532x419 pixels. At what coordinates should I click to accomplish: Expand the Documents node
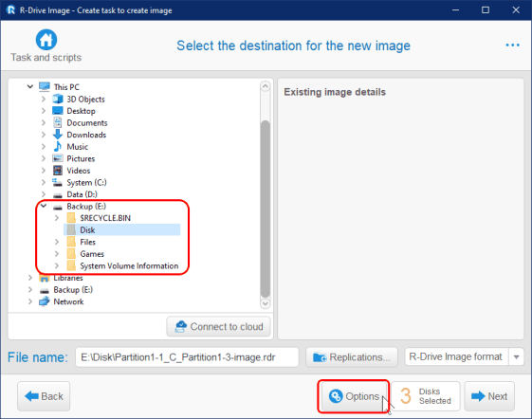[43, 123]
